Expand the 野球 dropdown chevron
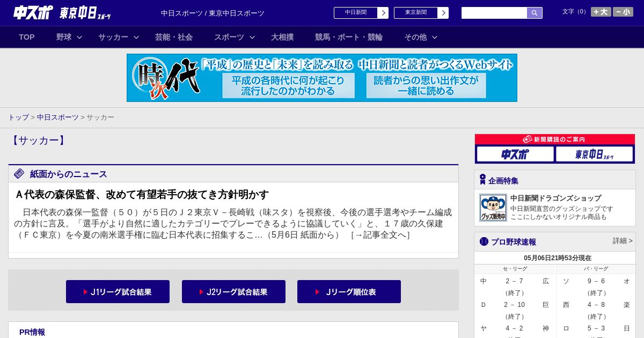The width and height of the screenshot is (644, 338). point(79,37)
